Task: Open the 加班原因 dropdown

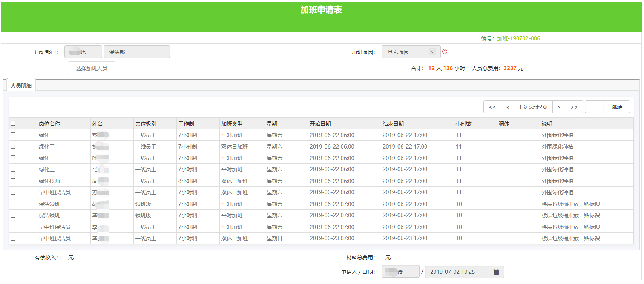Action: click(411, 52)
